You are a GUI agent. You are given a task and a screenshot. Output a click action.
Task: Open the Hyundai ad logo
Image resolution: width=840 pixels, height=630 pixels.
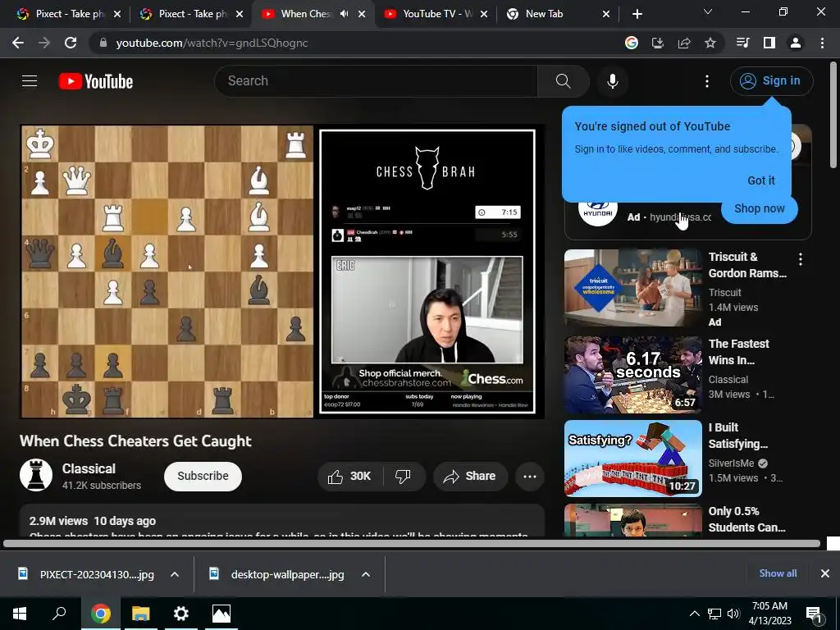(597, 209)
